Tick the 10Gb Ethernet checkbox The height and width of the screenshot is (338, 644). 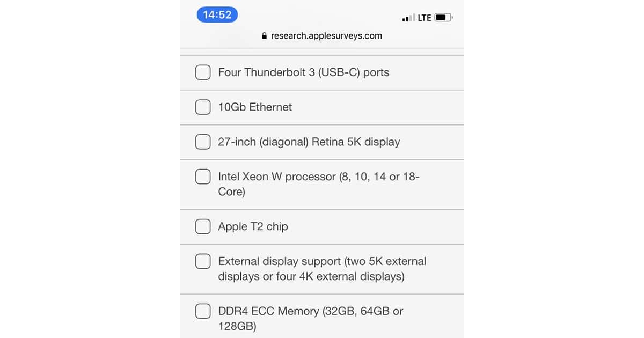[203, 107]
